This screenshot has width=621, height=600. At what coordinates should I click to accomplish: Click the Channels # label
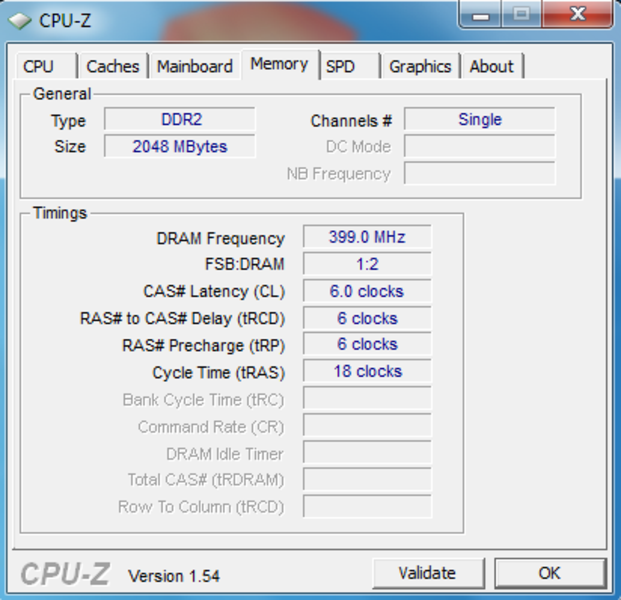[351, 121]
